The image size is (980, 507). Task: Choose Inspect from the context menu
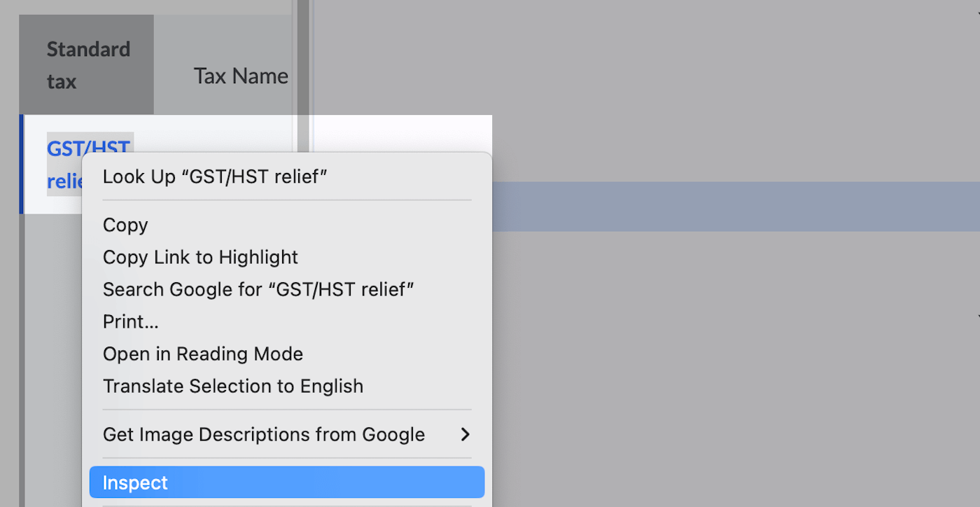pos(135,482)
